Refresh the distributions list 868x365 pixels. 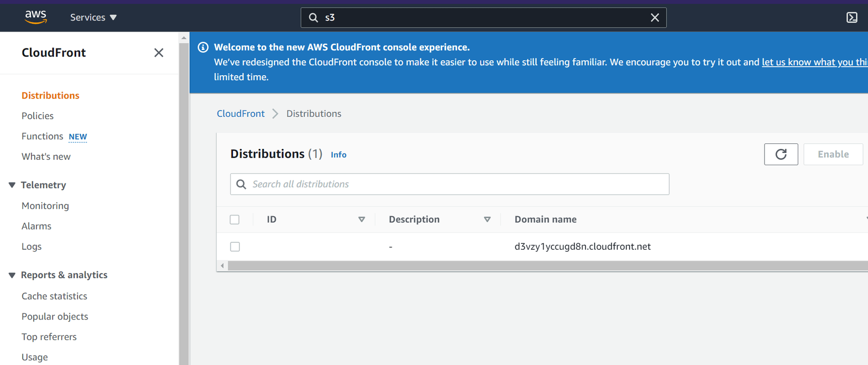[781, 154]
